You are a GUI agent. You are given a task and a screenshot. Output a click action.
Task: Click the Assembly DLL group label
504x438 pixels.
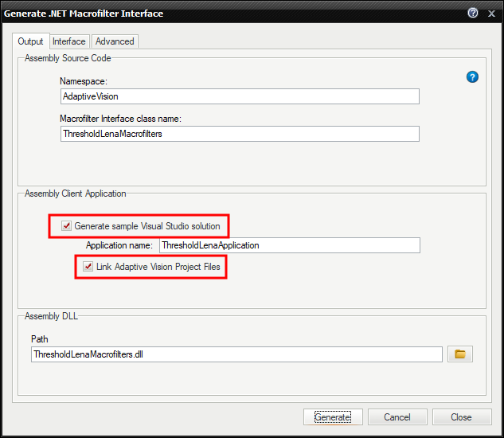click(51, 316)
